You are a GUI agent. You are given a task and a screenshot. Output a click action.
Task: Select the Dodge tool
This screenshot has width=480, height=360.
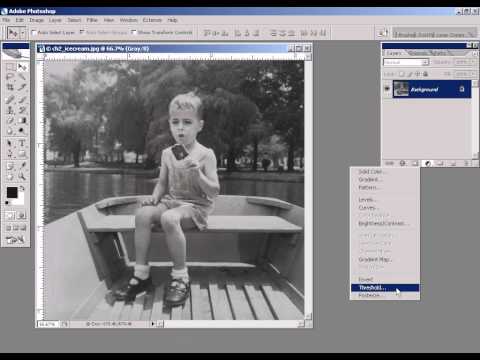tap(22, 130)
